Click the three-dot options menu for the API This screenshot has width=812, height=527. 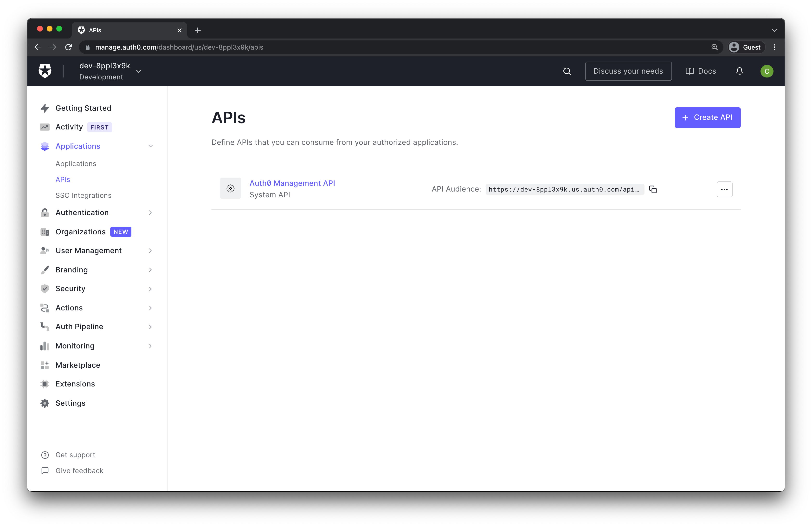tap(724, 189)
